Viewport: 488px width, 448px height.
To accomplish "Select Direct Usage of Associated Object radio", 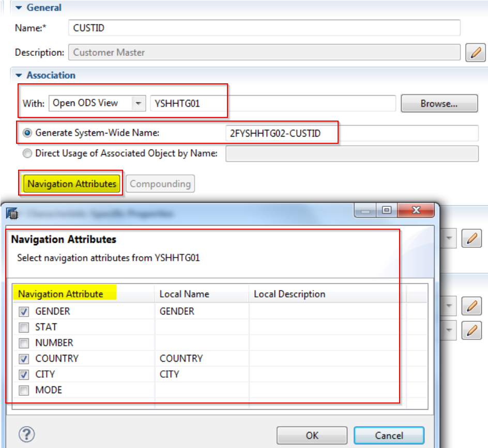I will click(x=27, y=154).
